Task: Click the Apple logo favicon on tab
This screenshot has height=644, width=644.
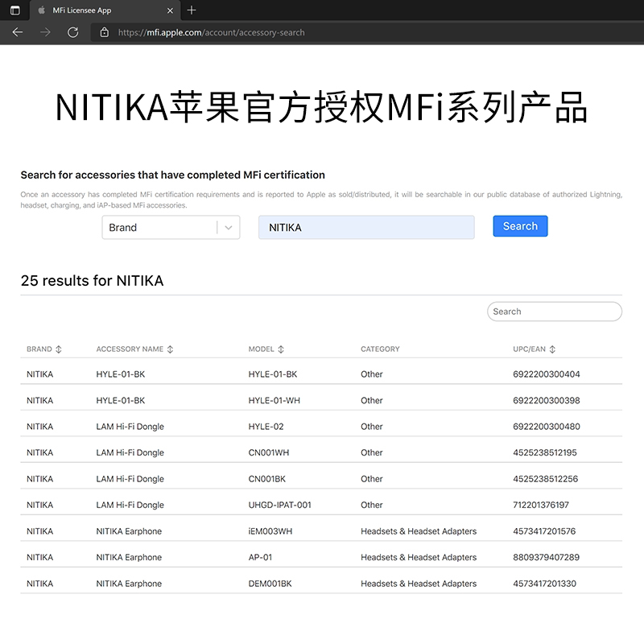Action: tap(42, 10)
